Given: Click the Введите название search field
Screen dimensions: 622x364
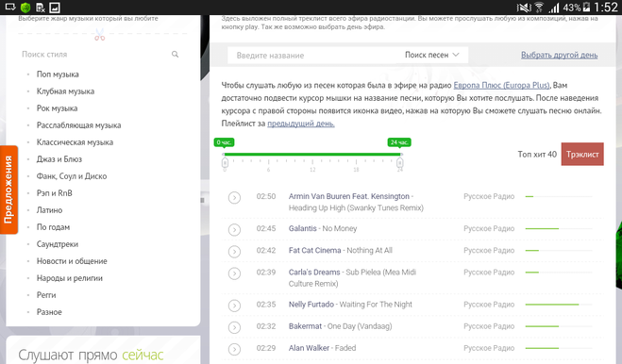Looking at the screenshot, I should coord(313,55).
